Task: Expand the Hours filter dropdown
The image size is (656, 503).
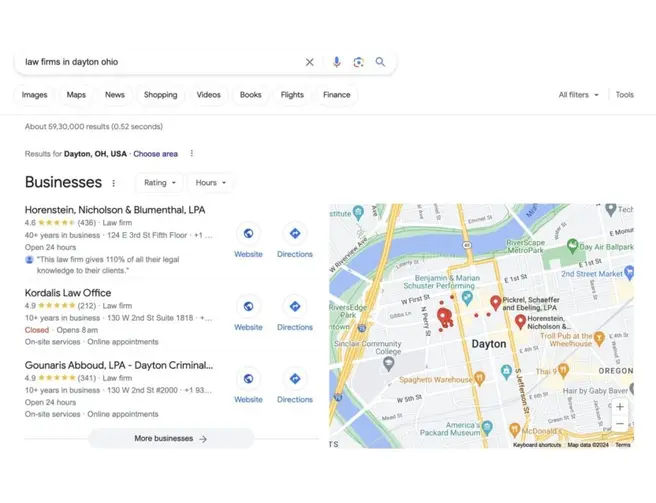Action: pos(210,183)
